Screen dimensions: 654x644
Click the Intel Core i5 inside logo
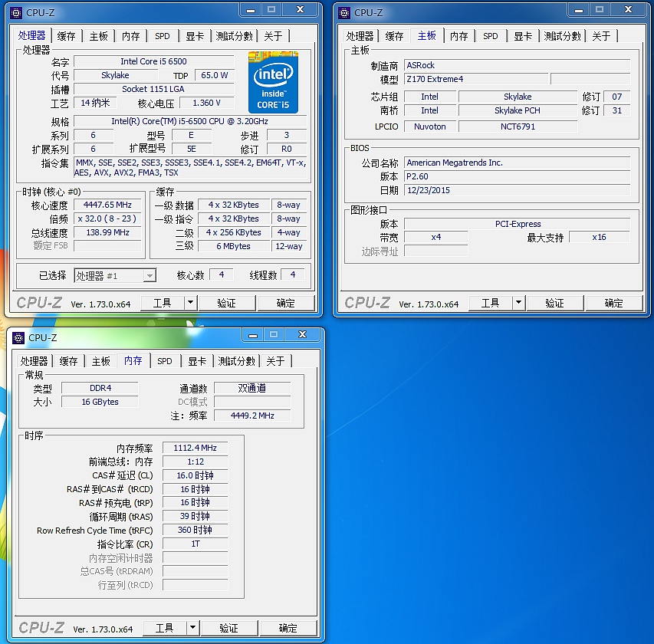pos(273,83)
